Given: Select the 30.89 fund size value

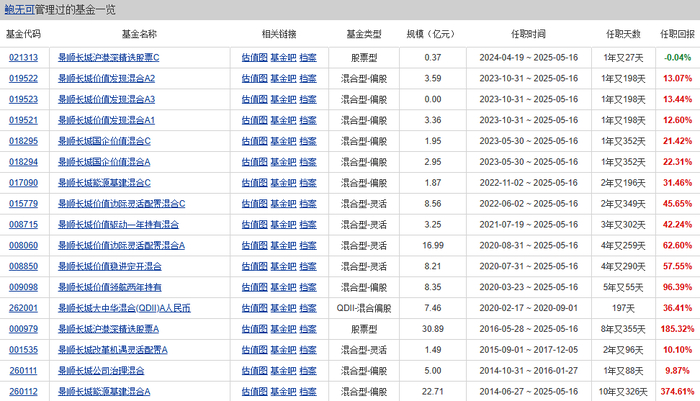Looking at the screenshot, I should point(433,329).
